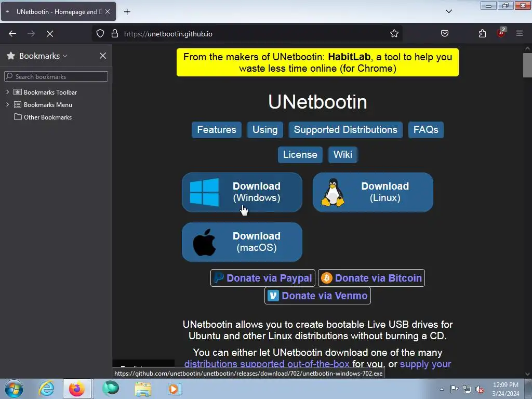Select the Bookmarks Toolbar item
532x399 pixels.
pos(50,92)
